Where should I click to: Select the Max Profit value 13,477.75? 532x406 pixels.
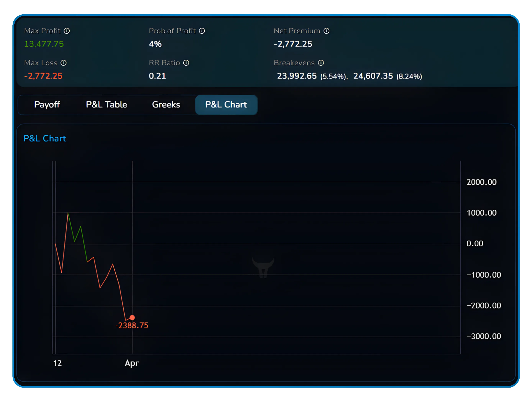(x=44, y=44)
